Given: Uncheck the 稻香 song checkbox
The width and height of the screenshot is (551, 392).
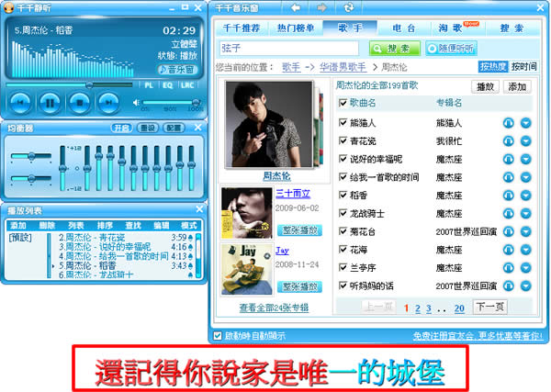Looking at the screenshot, I should coord(343,195).
